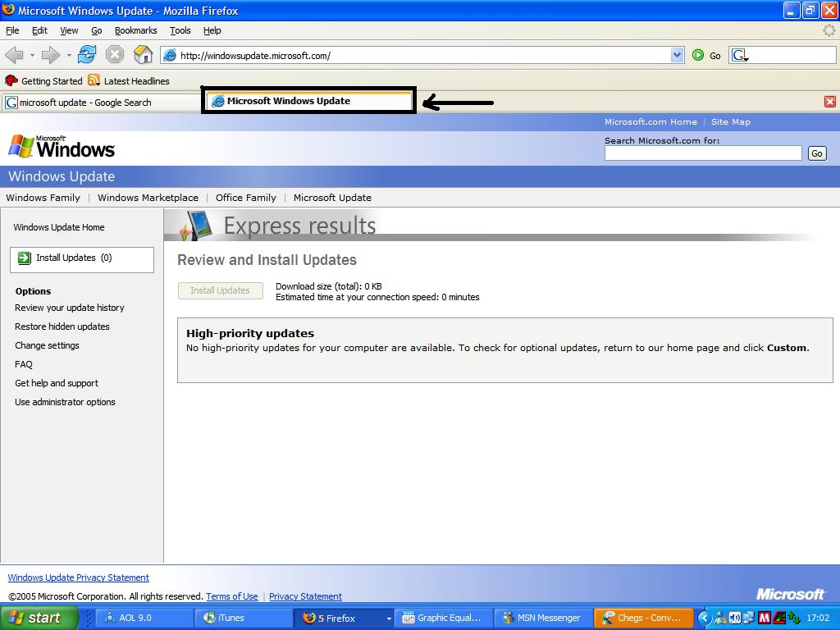Click the Search Microsoft.com input field

pos(703,153)
